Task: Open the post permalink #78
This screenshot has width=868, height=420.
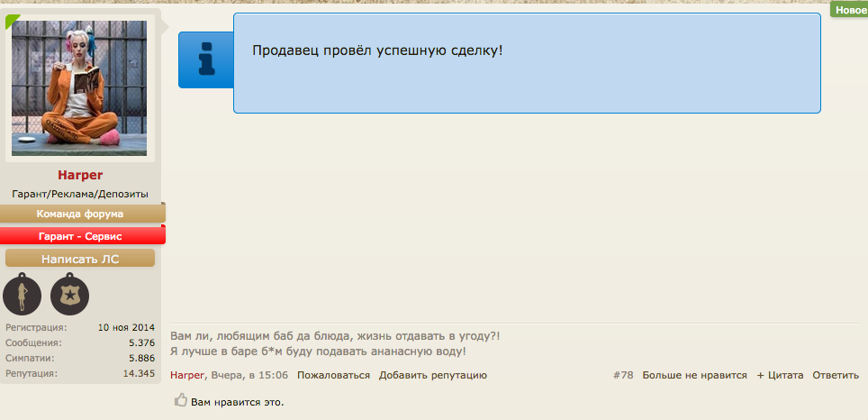Action: (x=623, y=375)
